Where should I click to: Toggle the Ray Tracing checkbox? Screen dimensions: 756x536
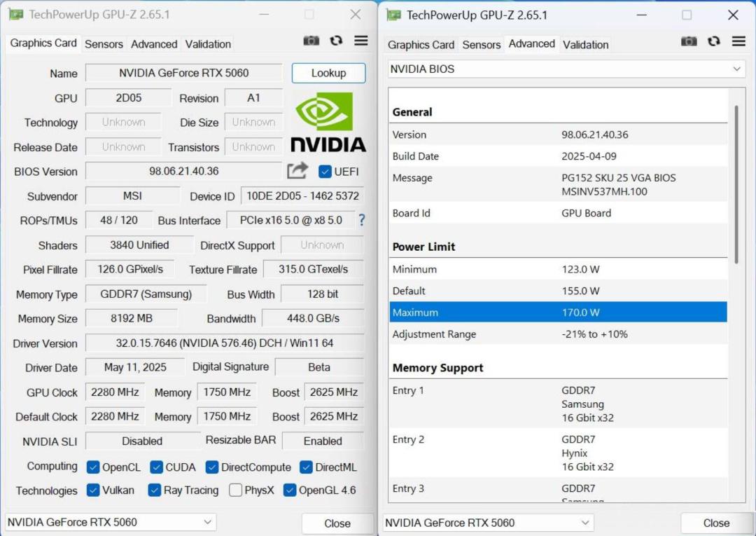154,490
